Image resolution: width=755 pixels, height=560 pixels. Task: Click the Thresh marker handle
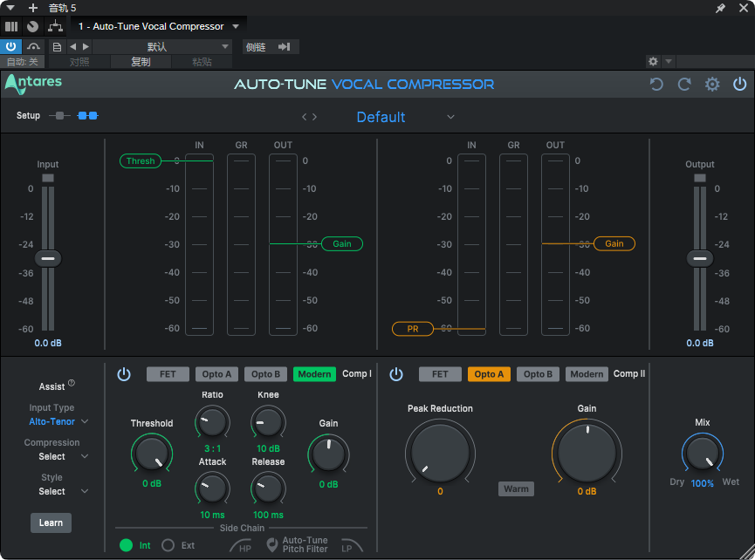(141, 160)
